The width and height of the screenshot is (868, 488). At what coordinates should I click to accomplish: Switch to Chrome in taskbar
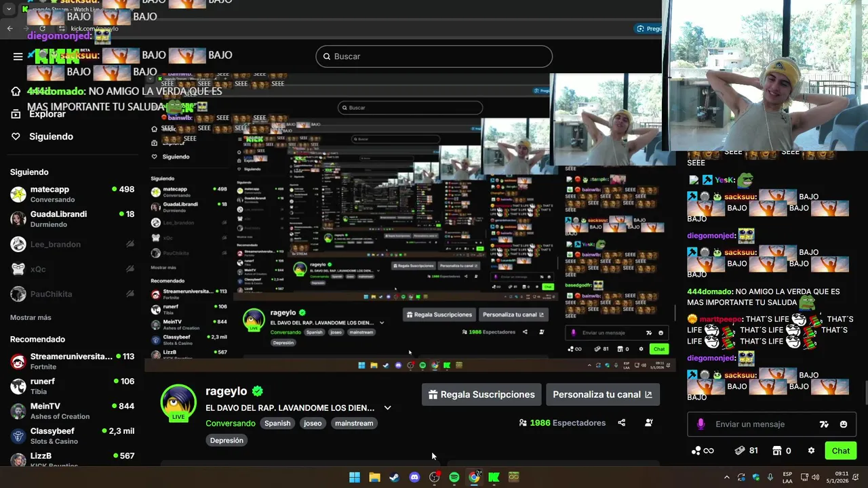[x=474, y=477]
